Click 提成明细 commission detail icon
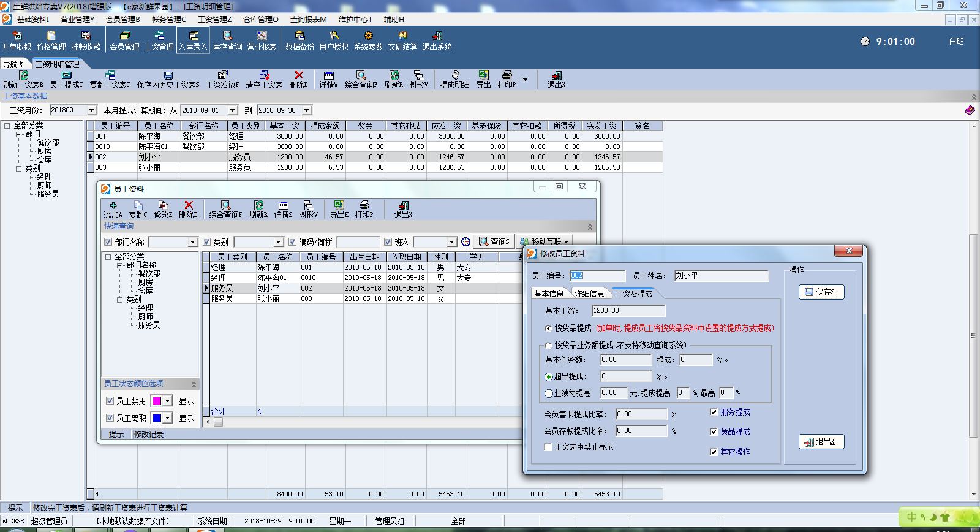Image resolution: width=980 pixels, height=532 pixels. point(454,80)
